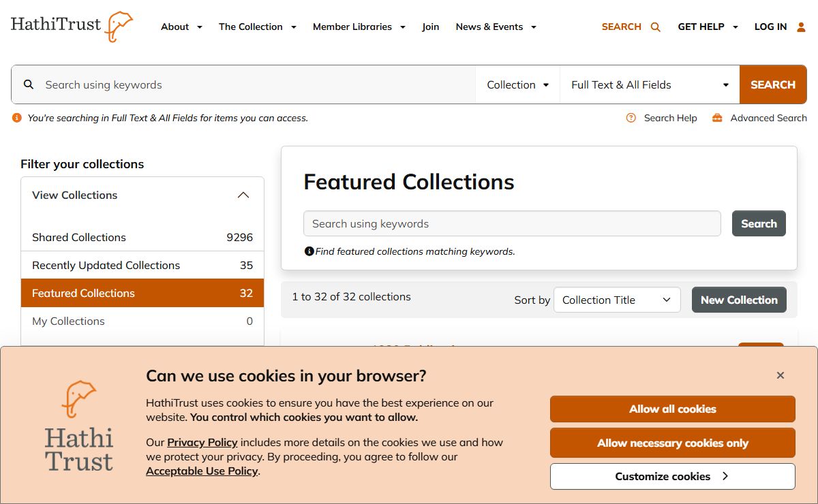
Task: Collapse the View Collections filter panel
Action: 243,195
